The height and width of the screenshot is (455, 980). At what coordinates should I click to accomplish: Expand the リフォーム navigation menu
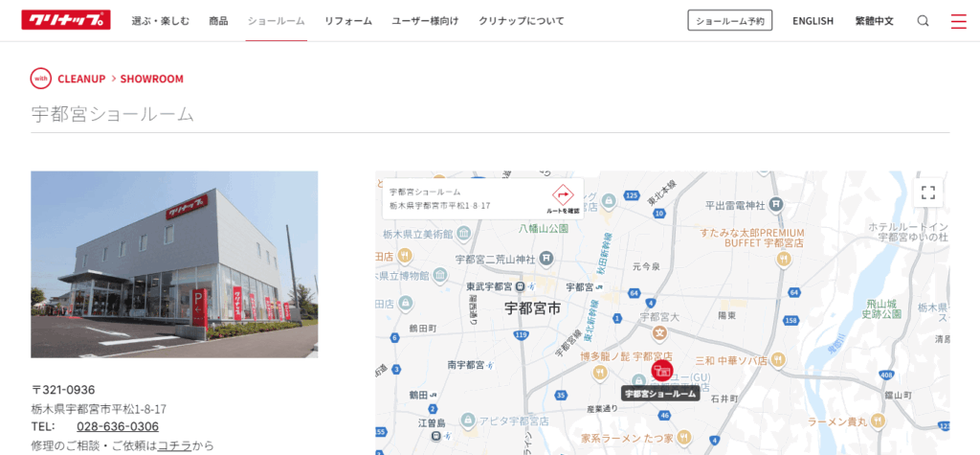348,21
